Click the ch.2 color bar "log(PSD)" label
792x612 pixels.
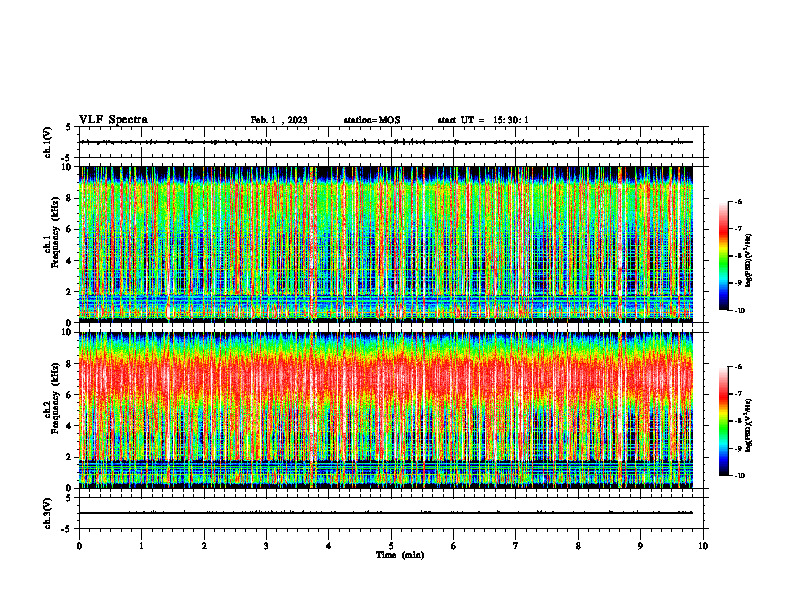click(750, 425)
